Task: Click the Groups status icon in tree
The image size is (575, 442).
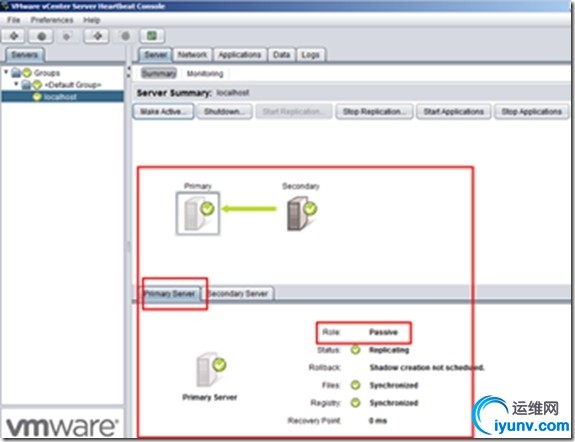Action: (x=27, y=73)
